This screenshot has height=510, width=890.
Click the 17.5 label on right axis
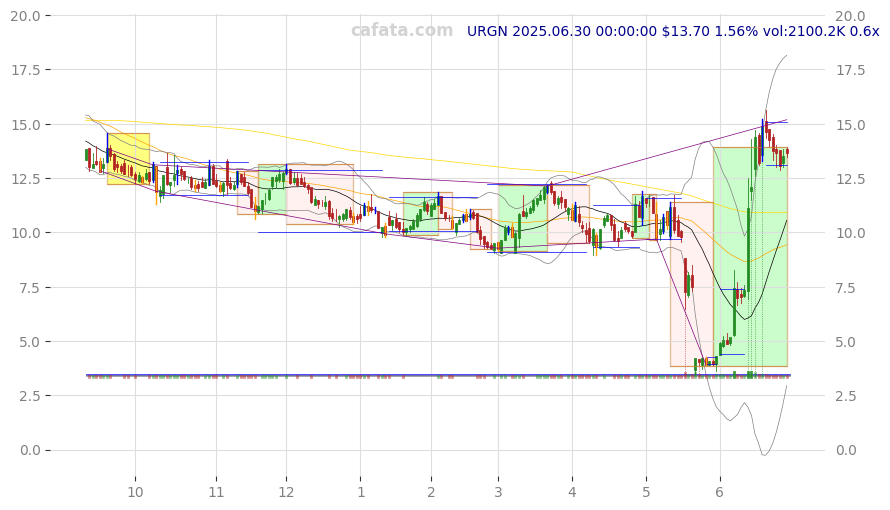coord(851,70)
